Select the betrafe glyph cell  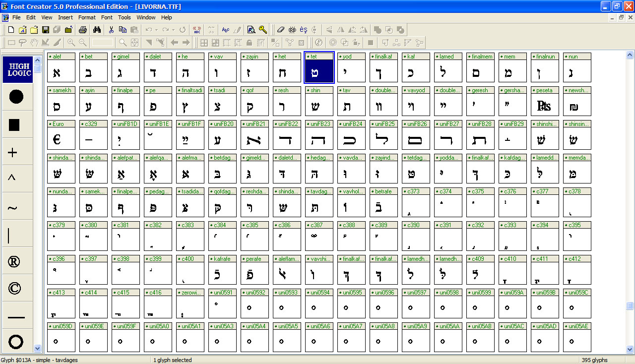(384, 202)
